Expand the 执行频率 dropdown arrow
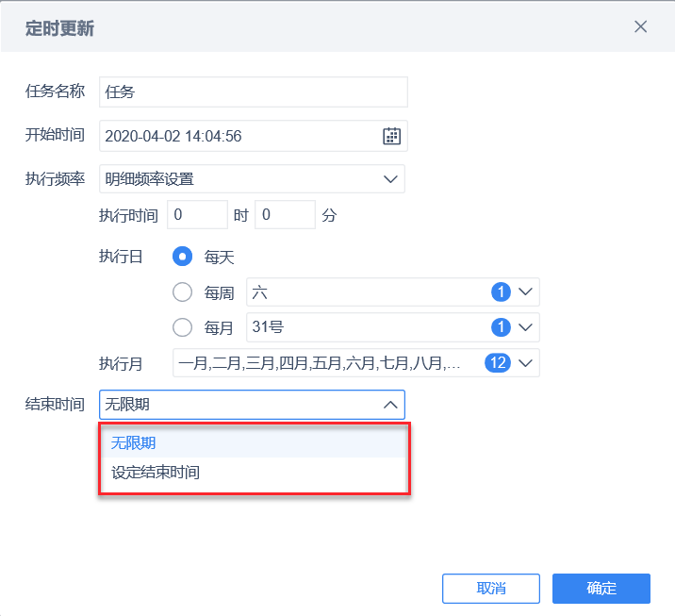Image resolution: width=675 pixels, height=616 pixels. [x=390, y=179]
